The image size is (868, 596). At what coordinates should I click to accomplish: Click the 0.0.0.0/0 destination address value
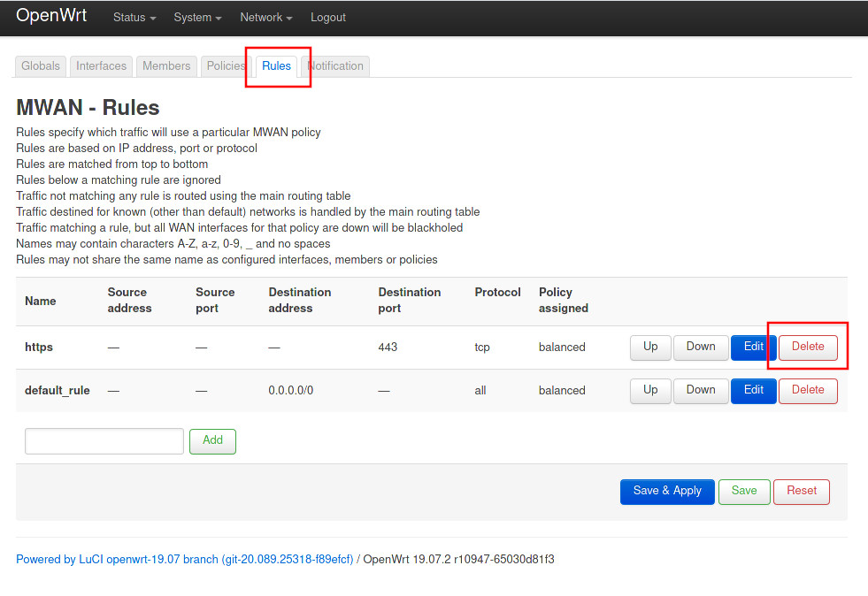290,390
